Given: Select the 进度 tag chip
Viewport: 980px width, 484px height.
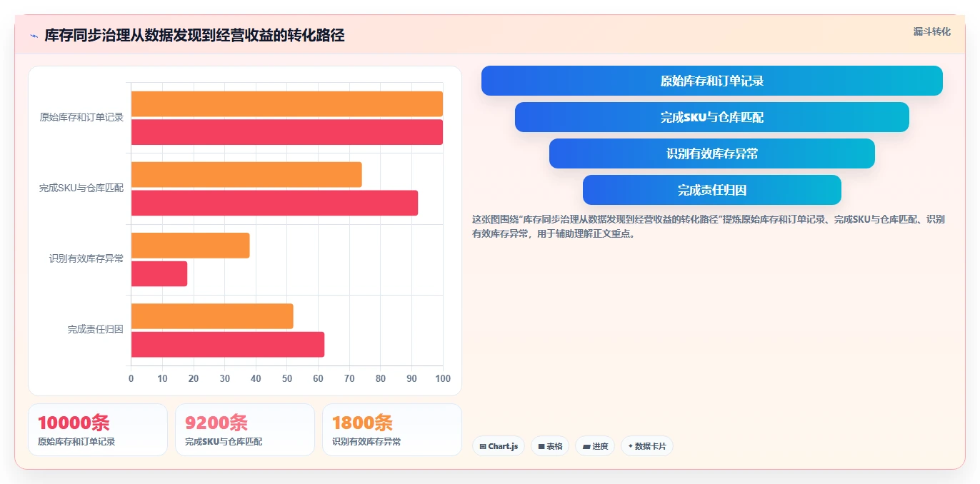Looking at the screenshot, I should [x=595, y=446].
